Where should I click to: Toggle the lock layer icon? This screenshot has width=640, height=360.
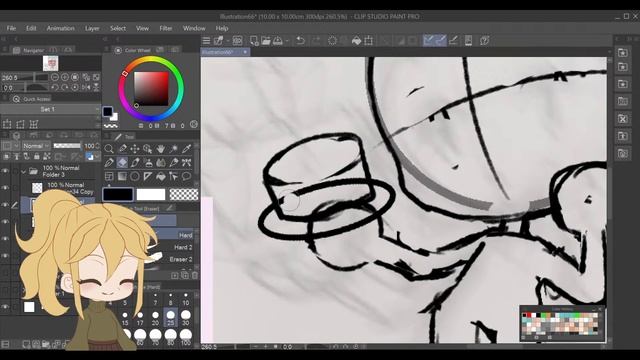click(x=37, y=156)
